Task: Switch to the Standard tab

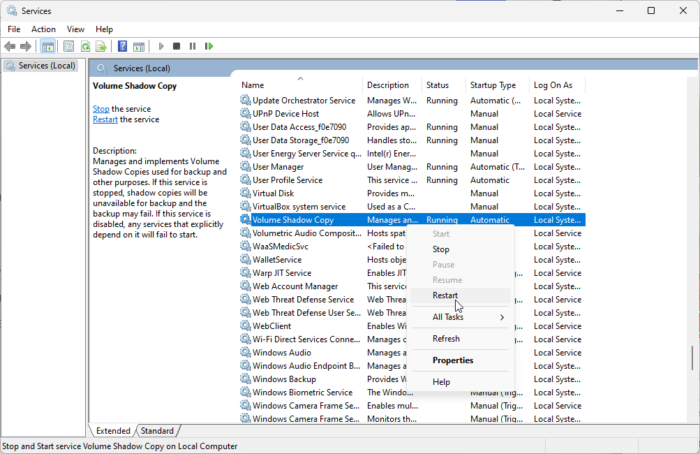Action: pyautogui.click(x=157, y=431)
